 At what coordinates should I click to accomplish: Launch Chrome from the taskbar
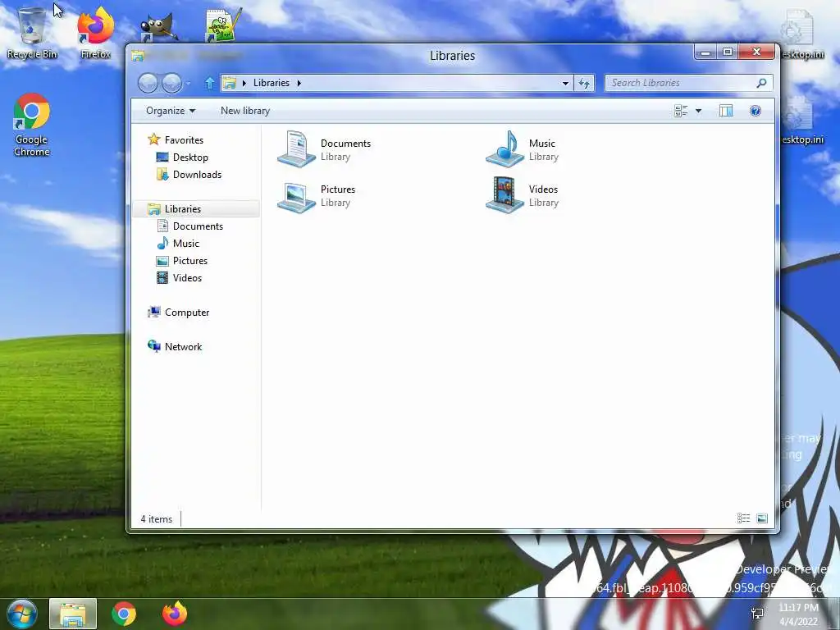click(x=124, y=614)
